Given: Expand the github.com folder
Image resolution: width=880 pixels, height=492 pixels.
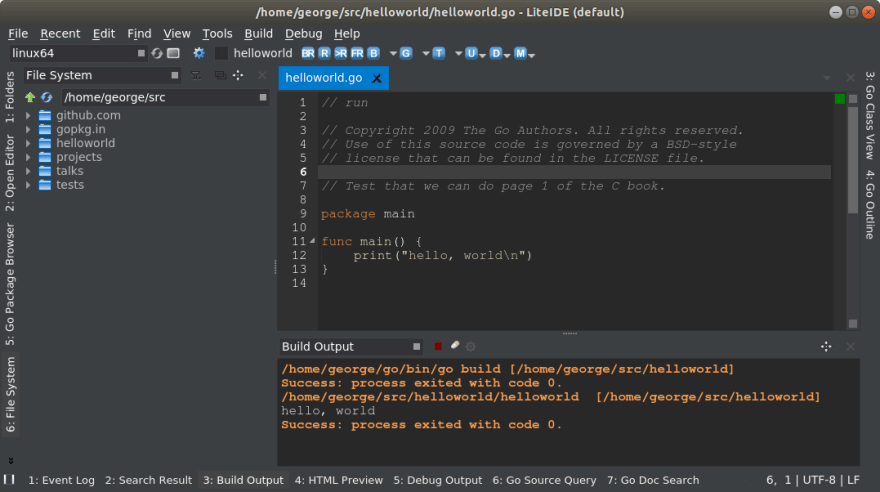Looking at the screenshot, I should click(28, 116).
